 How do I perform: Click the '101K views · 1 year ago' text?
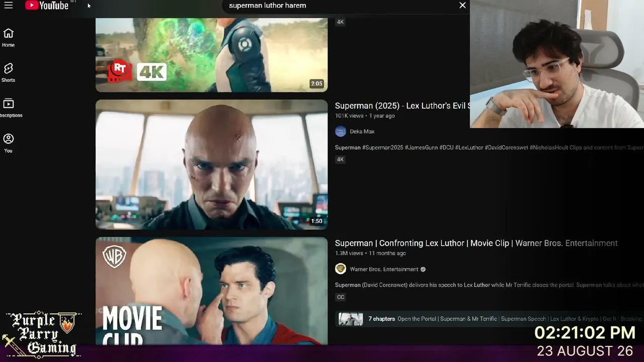tap(365, 116)
